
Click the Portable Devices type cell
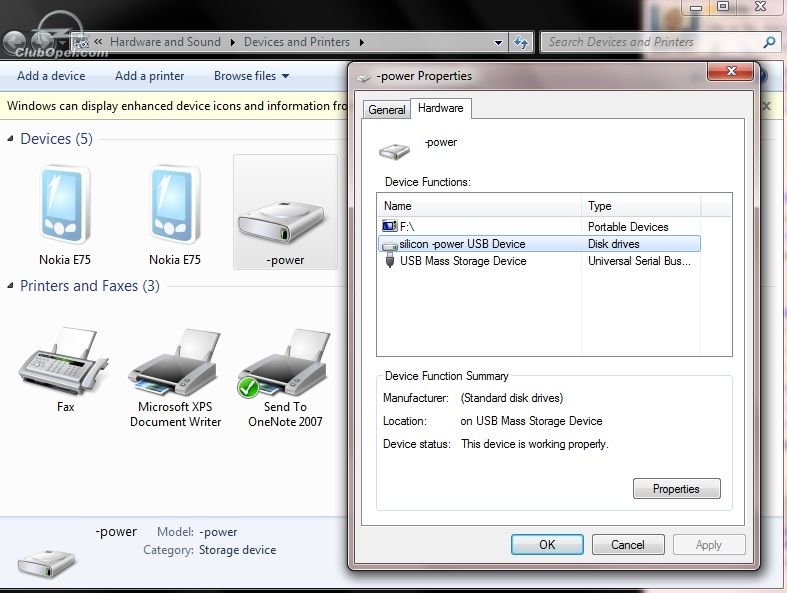[x=628, y=227]
